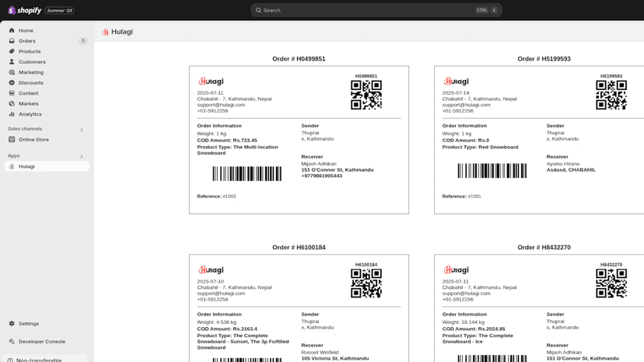Focus the Search field
Screen dimensions: 644x362
click(376, 10)
